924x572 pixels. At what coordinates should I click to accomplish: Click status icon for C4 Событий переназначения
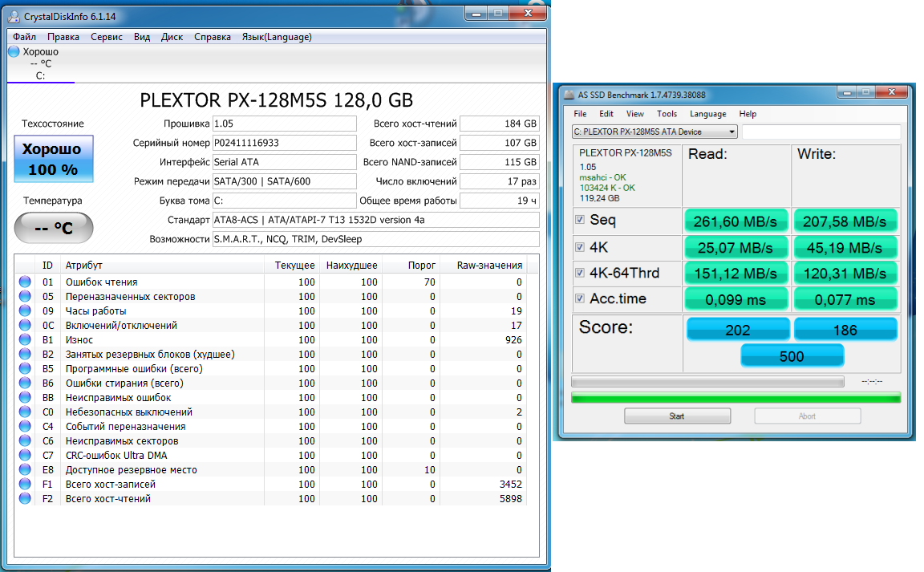(25, 426)
